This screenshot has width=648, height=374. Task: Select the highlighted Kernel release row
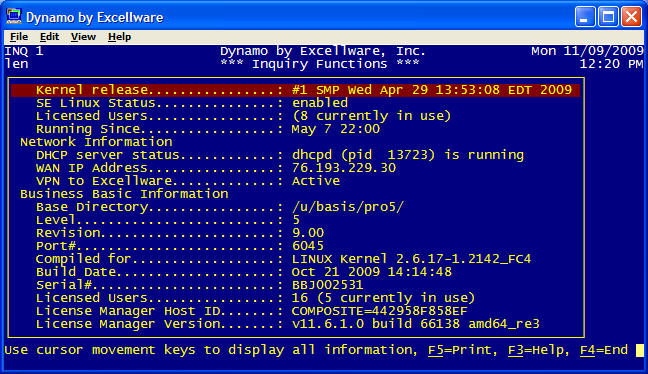click(295, 90)
